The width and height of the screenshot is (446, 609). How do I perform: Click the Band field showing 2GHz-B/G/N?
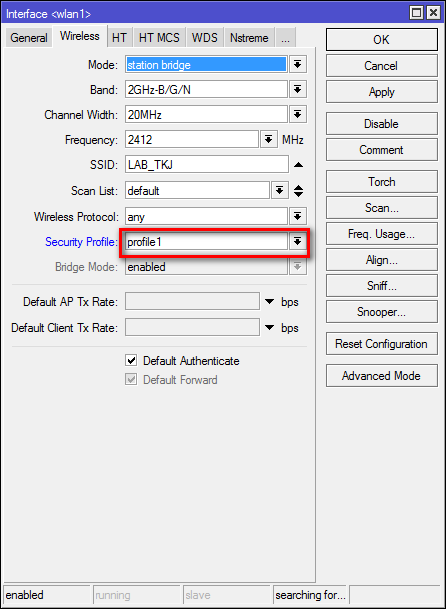(x=206, y=90)
